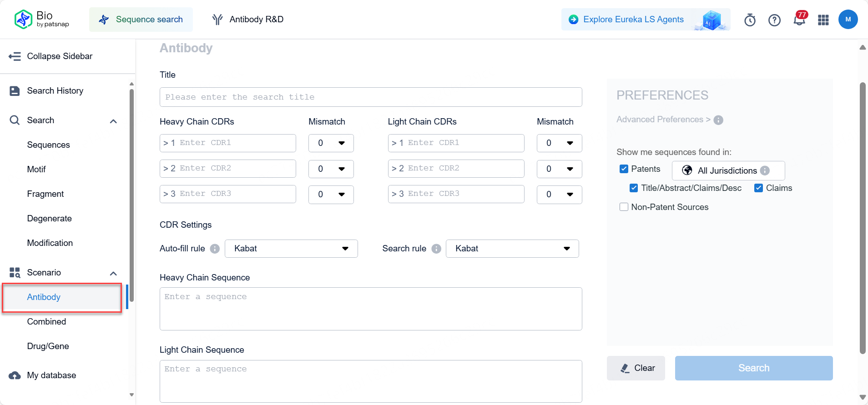
Task: Open notifications bell with 77 badge
Action: click(799, 20)
